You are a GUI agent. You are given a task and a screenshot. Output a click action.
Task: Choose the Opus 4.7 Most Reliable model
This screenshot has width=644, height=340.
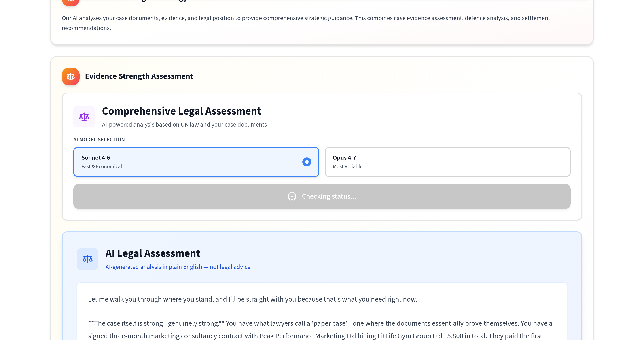click(447, 162)
